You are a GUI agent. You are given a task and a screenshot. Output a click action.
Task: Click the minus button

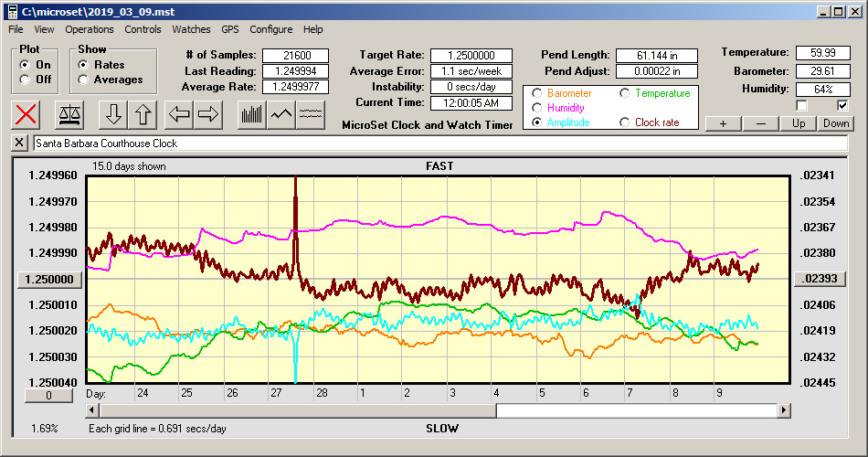click(760, 123)
